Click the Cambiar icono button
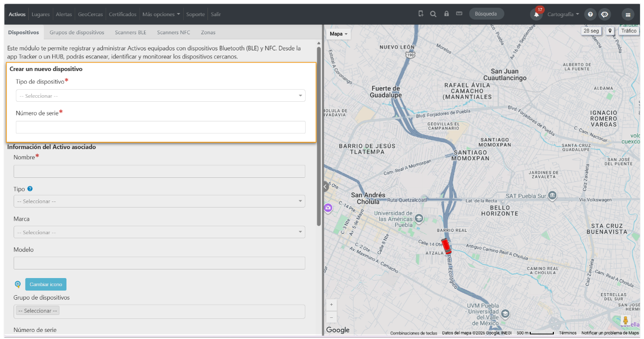Viewport: 644px width, 339px height. tap(46, 284)
